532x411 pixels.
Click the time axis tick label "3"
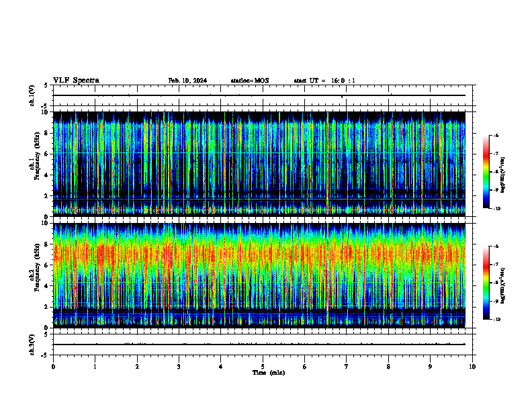click(x=179, y=367)
